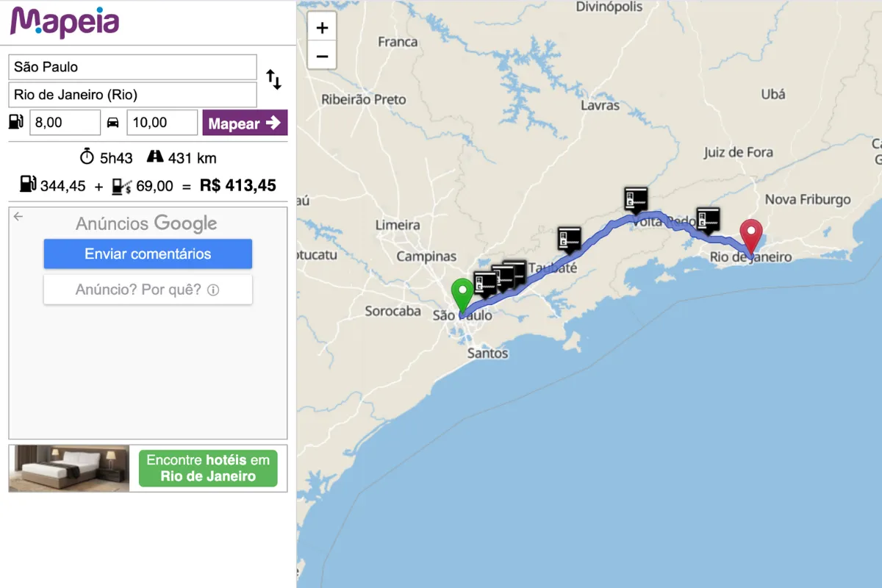Click the destination field Rio de Janeiro (Rio)
This screenshot has width=882, height=588.
(132, 95)
